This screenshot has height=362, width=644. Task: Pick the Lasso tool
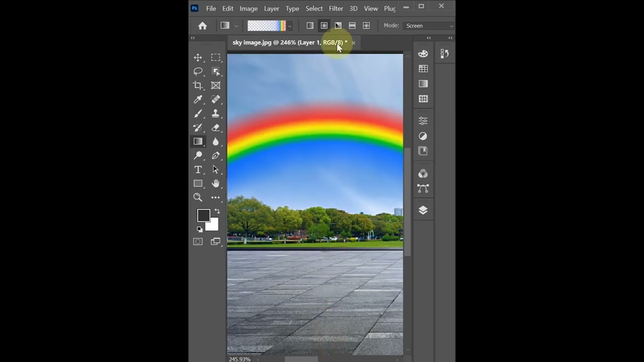(x=198, y=71)
